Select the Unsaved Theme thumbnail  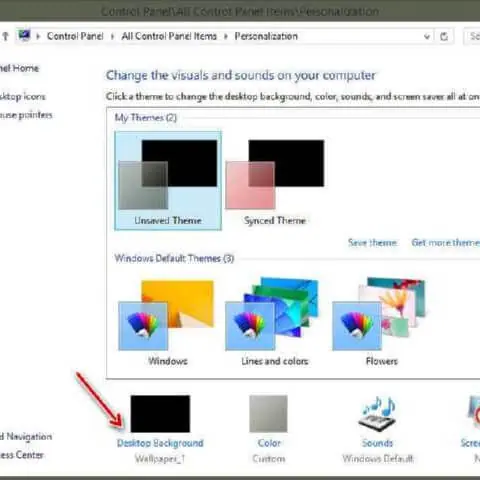click(x=168, y=180)
